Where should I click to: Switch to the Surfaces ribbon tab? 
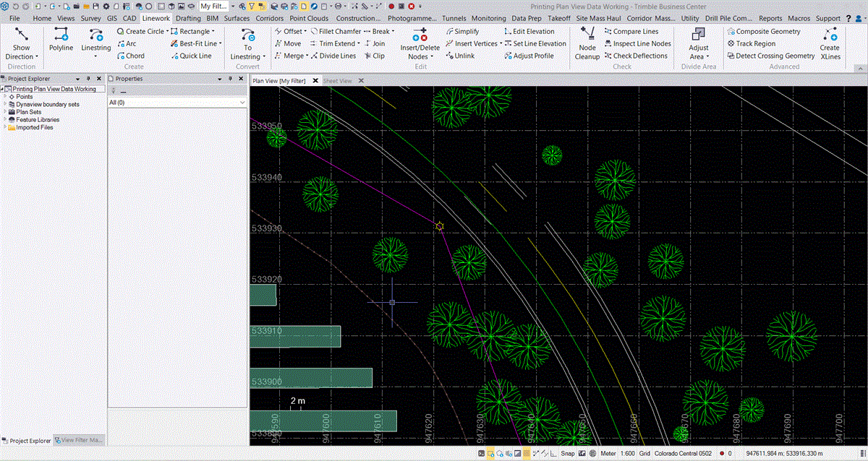point(237,18)
